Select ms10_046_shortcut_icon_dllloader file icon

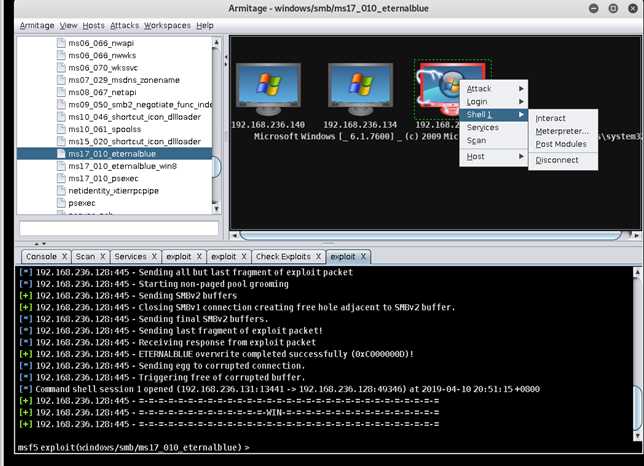(x=61, y=117)
